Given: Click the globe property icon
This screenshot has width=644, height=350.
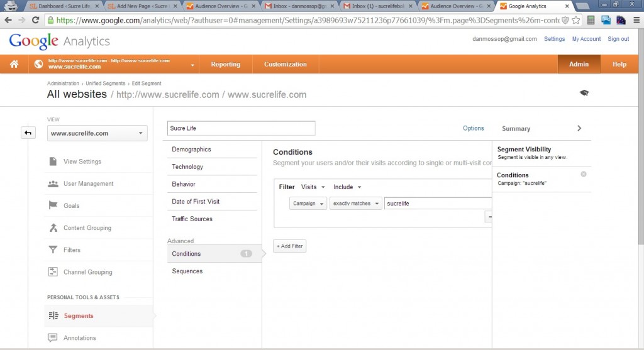Looking at the screenshot, I should pos(38,64).
